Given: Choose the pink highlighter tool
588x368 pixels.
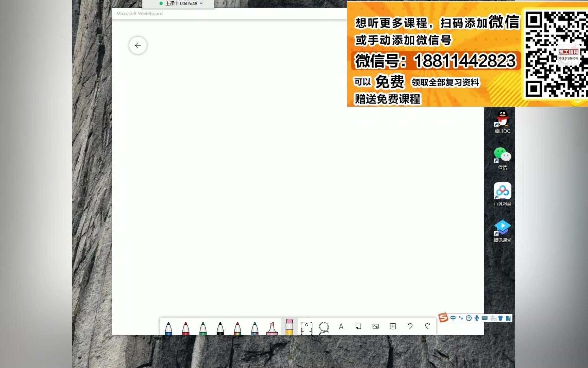Looking at the screenshot, I should tap(271, 326).
